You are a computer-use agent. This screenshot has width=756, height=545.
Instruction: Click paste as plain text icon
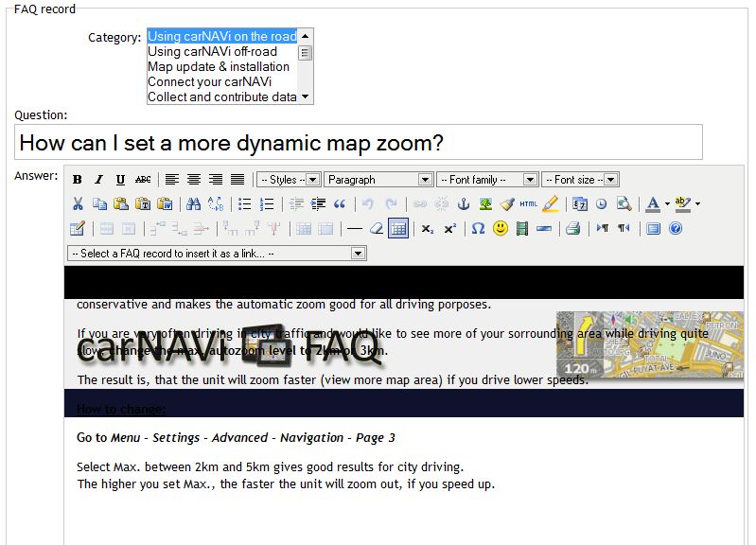point(143,204)
